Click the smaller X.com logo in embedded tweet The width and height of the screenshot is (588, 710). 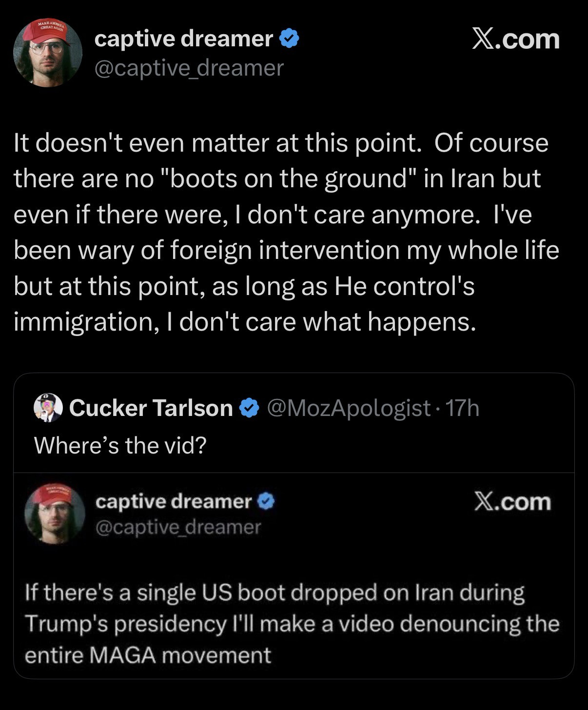pos(512,501)
